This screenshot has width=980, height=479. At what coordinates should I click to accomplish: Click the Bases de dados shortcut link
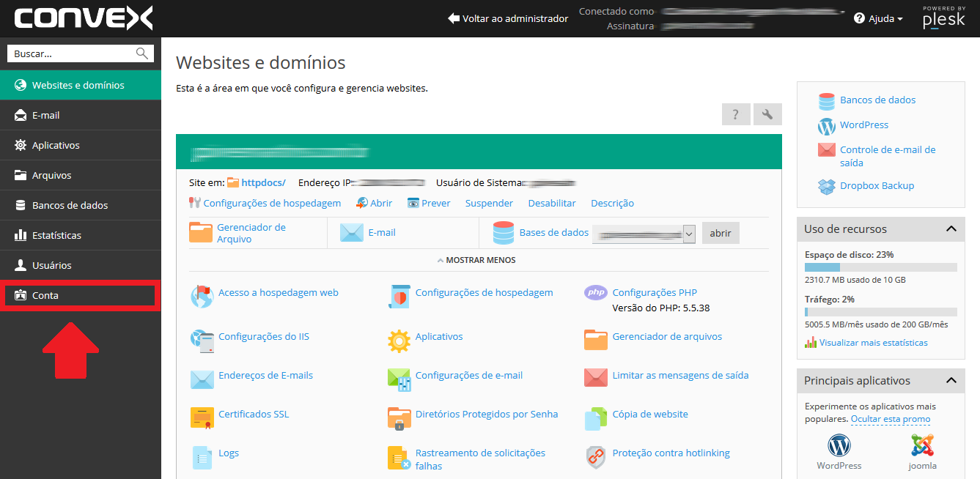pyautogui.click(x=553, y=232)
